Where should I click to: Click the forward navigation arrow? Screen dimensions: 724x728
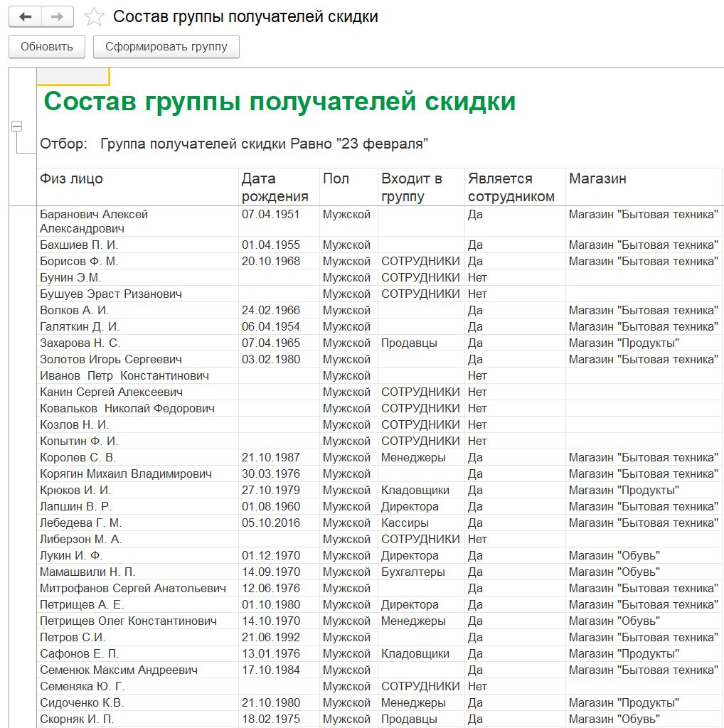tap(57, 17)
